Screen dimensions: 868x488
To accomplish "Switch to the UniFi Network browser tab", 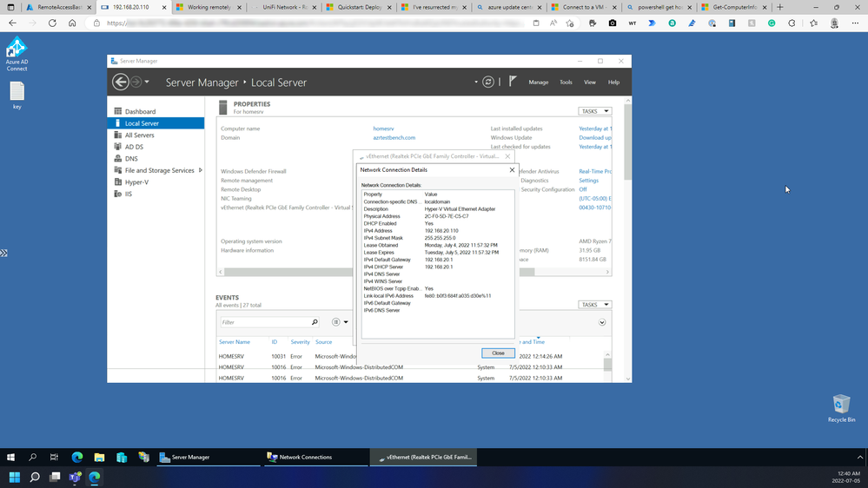I will point(284,7).
